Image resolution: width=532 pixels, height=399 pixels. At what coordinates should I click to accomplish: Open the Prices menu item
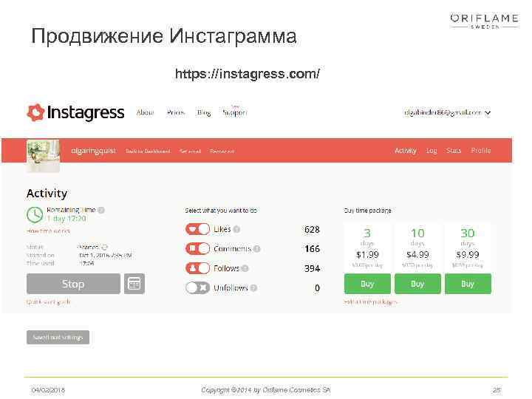tap(176, 112)
